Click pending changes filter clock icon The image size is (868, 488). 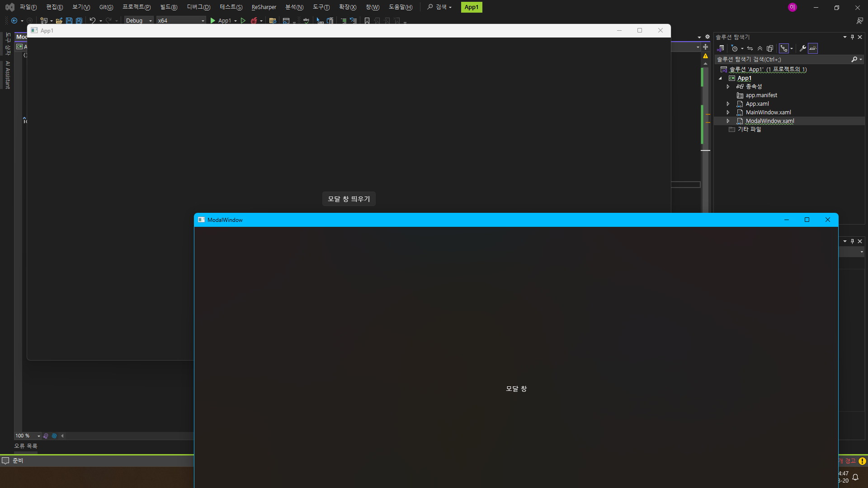(734, 48)
